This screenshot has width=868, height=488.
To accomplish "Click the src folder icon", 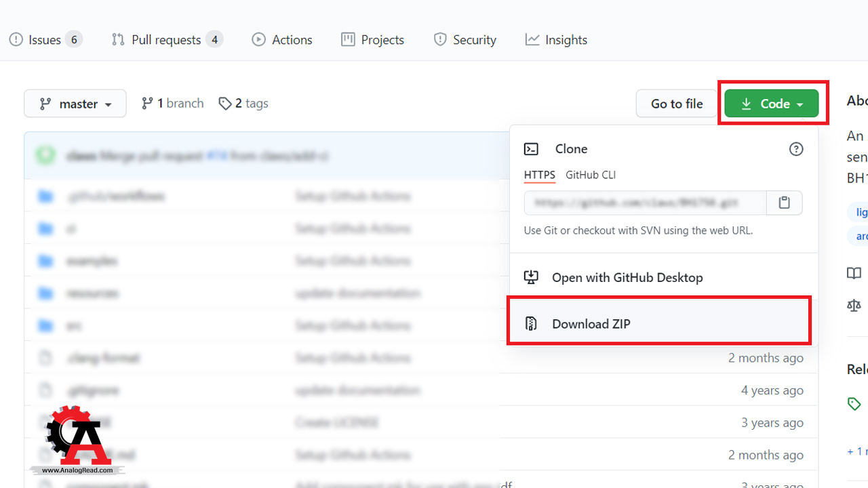I will point(45,326).
